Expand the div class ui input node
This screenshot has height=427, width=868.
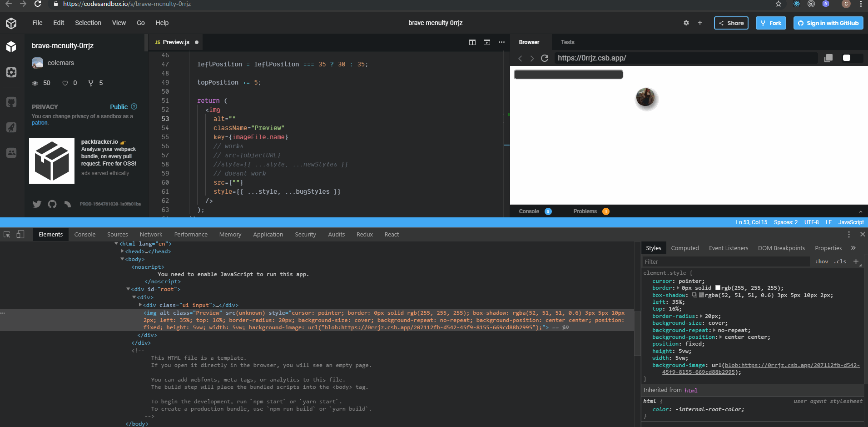140,305
